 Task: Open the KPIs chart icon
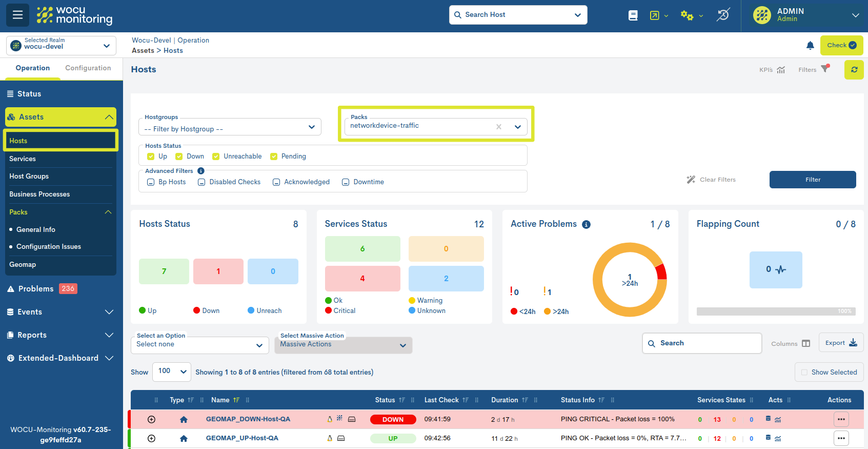(780, 70)
